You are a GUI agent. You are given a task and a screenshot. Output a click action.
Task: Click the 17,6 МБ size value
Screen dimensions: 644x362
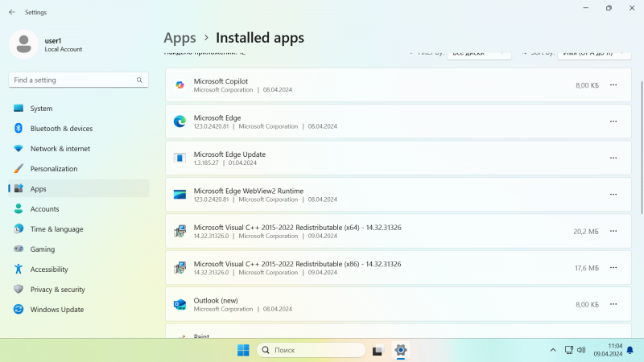587,268
